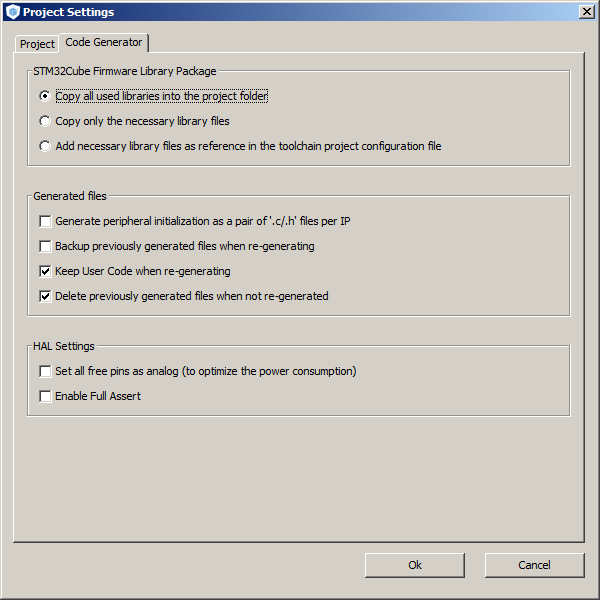Uncheck 'Keep User Code when re-generating'
The image size is (600, 600).
(45, 271)
